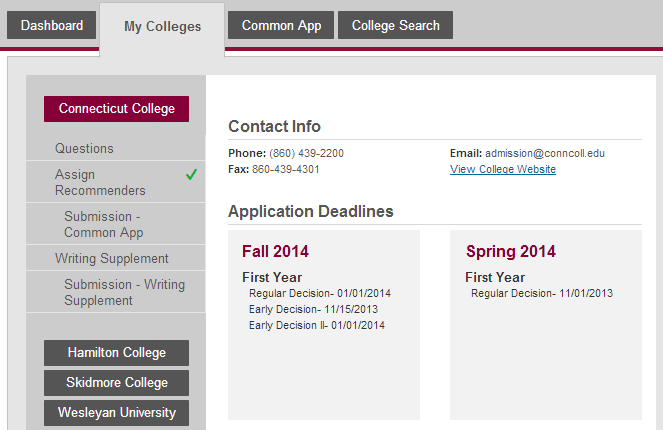Click the Application Deadlines heading
This screenshot has width=663, height=430.
pyautogui.click(x=311, y=211)
